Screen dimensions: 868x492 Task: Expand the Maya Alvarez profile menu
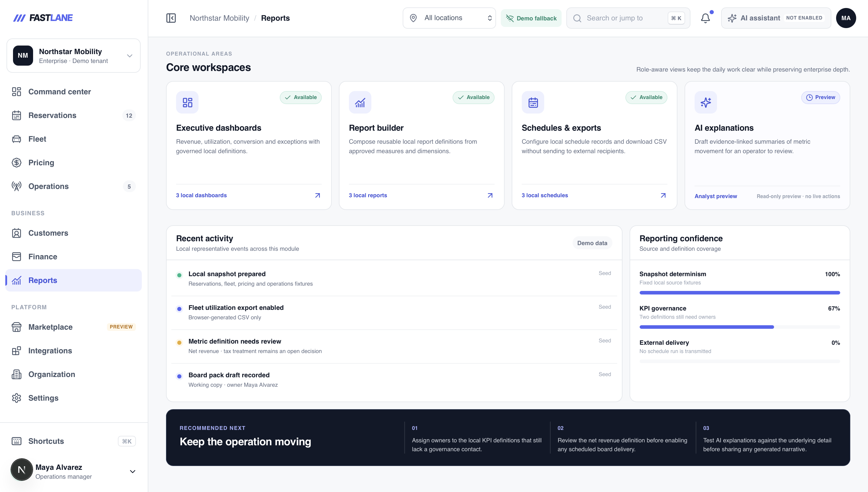pos(133,471)
